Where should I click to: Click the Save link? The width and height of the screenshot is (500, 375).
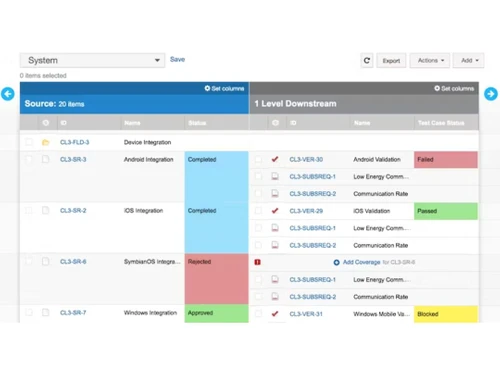177,59
